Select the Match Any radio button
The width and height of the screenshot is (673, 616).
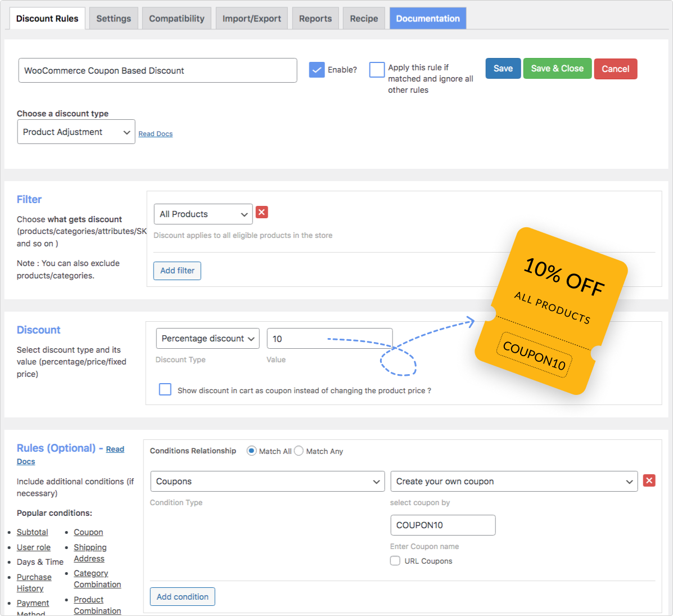tap(299, 451)
